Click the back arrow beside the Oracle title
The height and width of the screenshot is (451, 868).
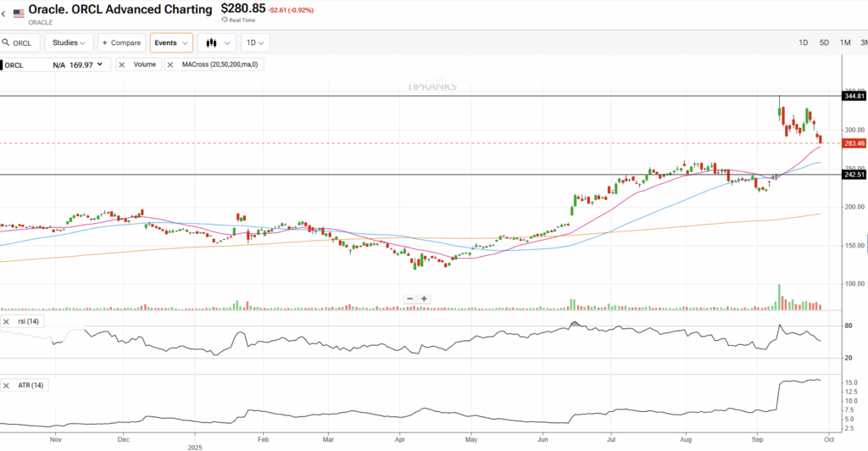[x=3, y=14]
